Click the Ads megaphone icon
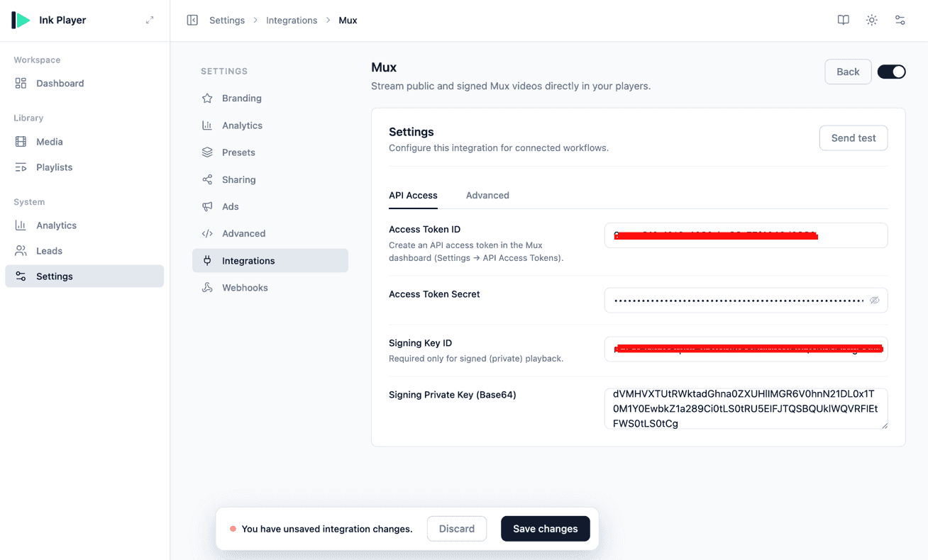The height and width of the screenshot is (560, 928). click(207, 206)
